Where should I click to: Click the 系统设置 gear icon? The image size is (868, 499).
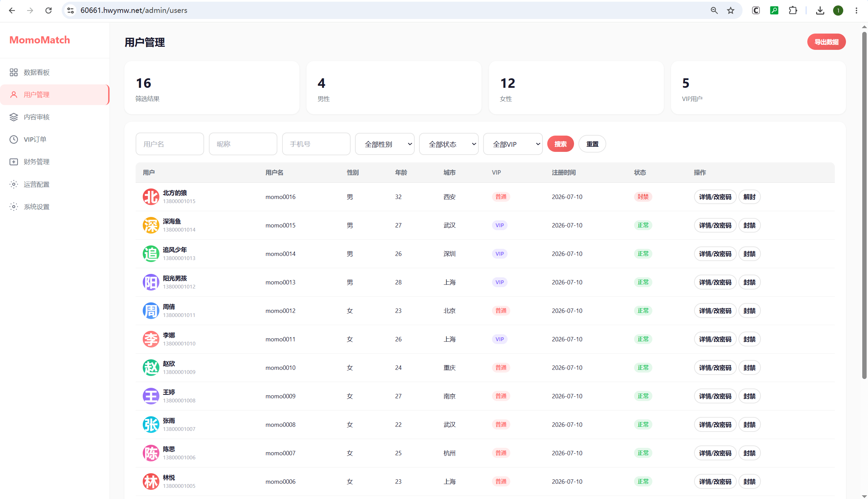point(14,207)
